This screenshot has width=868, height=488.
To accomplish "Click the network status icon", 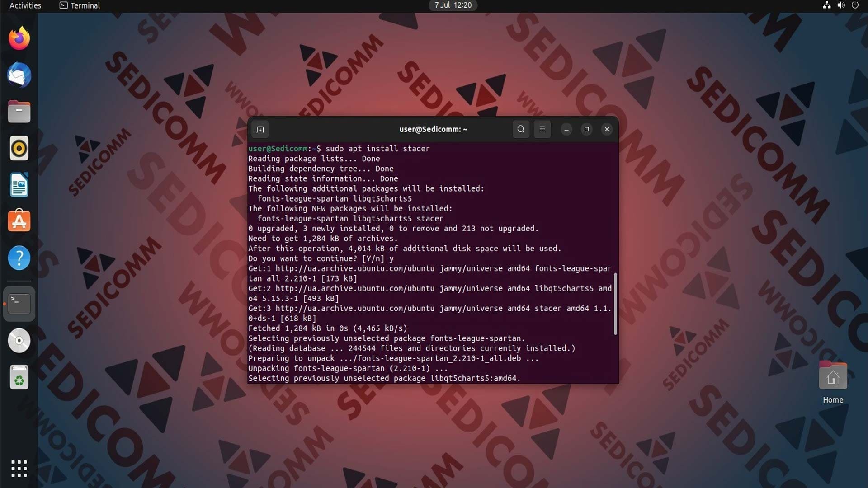I will coord(826,5).
